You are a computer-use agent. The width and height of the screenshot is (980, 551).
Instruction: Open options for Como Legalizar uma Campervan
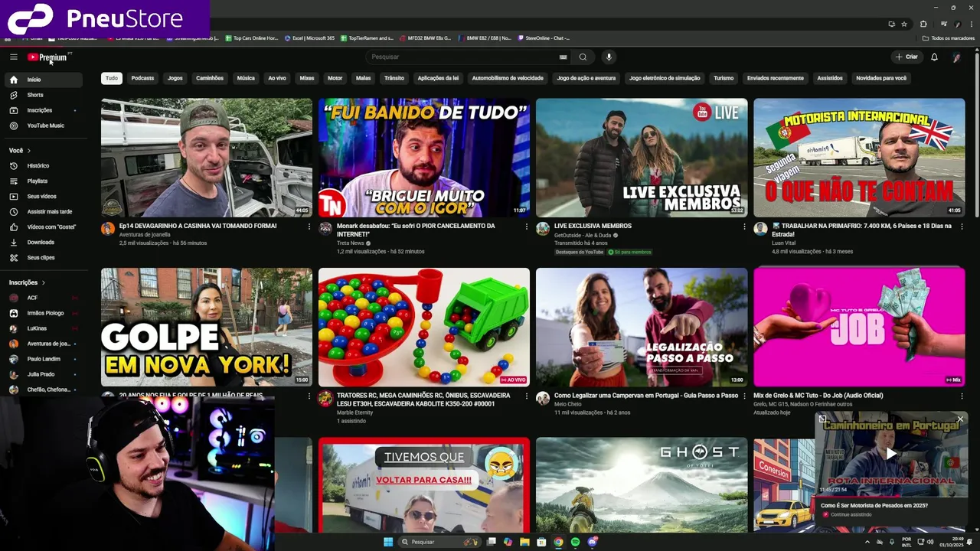tap(744, 396)
